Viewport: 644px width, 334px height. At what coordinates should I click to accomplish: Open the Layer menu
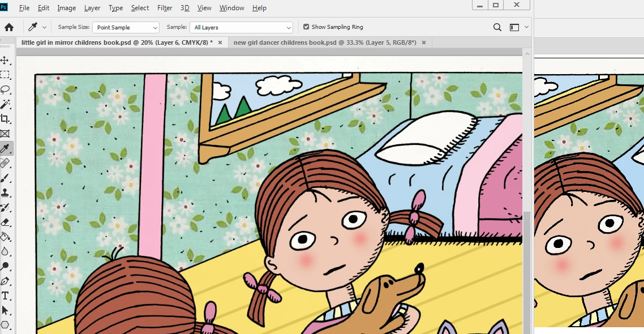click(92, 8)
